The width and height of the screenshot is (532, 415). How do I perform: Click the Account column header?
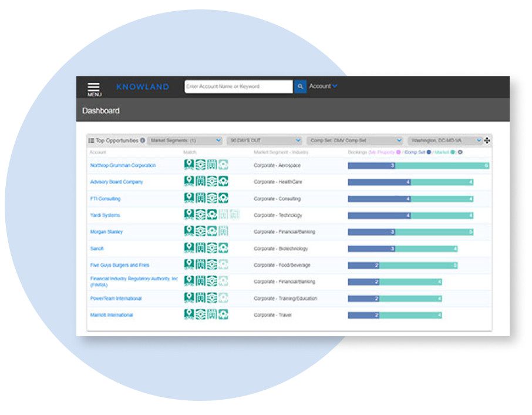tap(97, 152)
